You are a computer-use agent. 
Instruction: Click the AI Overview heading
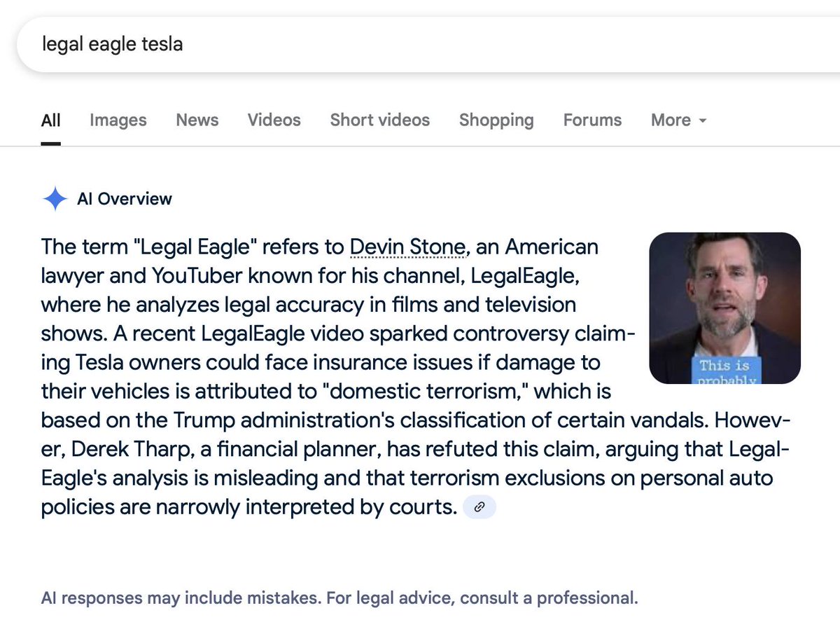pyautogui.click(x=125, y=199)
